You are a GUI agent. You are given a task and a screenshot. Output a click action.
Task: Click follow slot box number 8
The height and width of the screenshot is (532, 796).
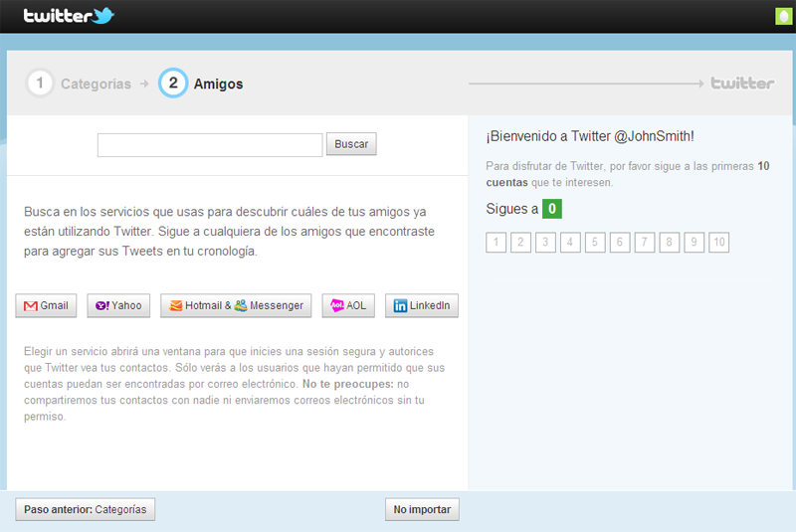(x=670, y=243)
